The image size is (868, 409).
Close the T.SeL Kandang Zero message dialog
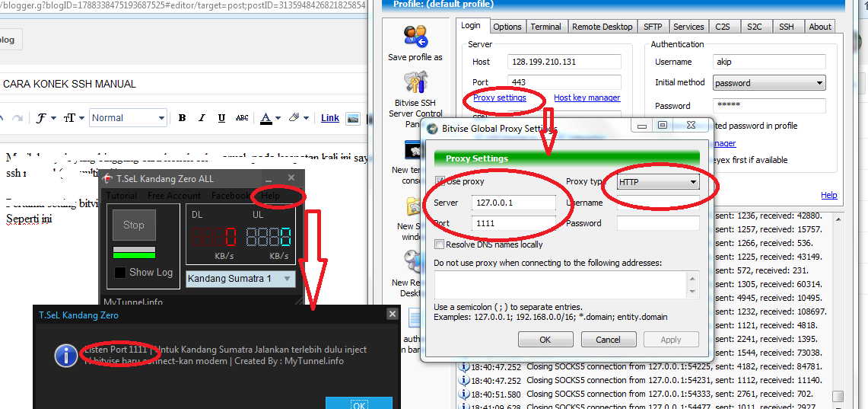[392, 315]
